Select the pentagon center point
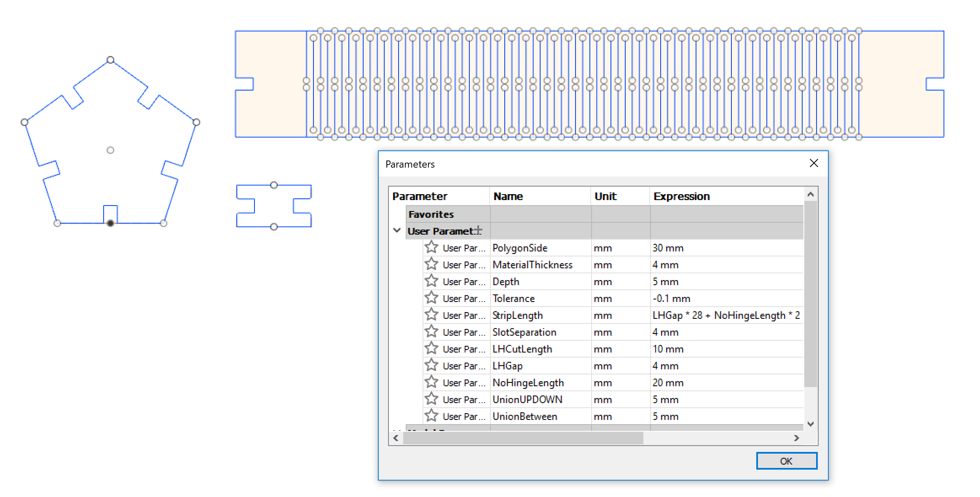 [x=110, y=150]
